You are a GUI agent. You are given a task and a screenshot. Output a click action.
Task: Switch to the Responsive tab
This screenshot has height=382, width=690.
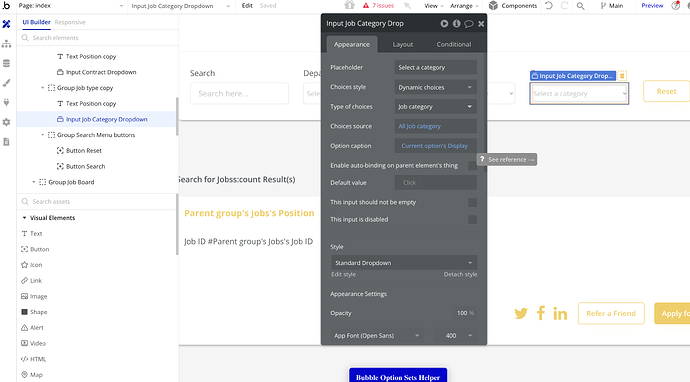70,22
